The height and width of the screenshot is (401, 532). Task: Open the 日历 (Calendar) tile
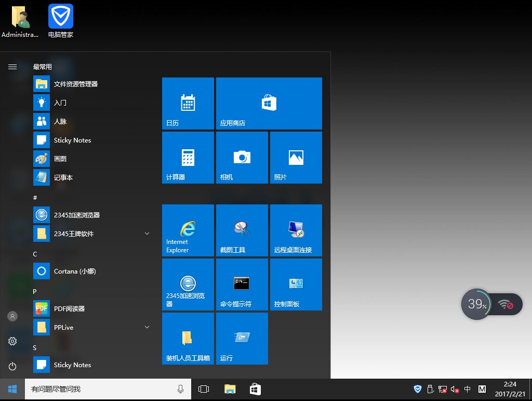pos(188,103)
